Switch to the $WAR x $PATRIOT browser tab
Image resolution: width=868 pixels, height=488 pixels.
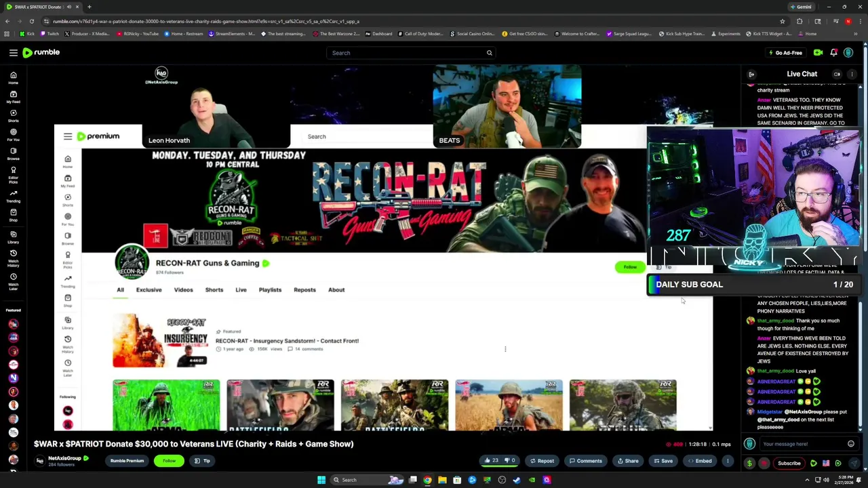pyautogui.click(x=42, y=7)
